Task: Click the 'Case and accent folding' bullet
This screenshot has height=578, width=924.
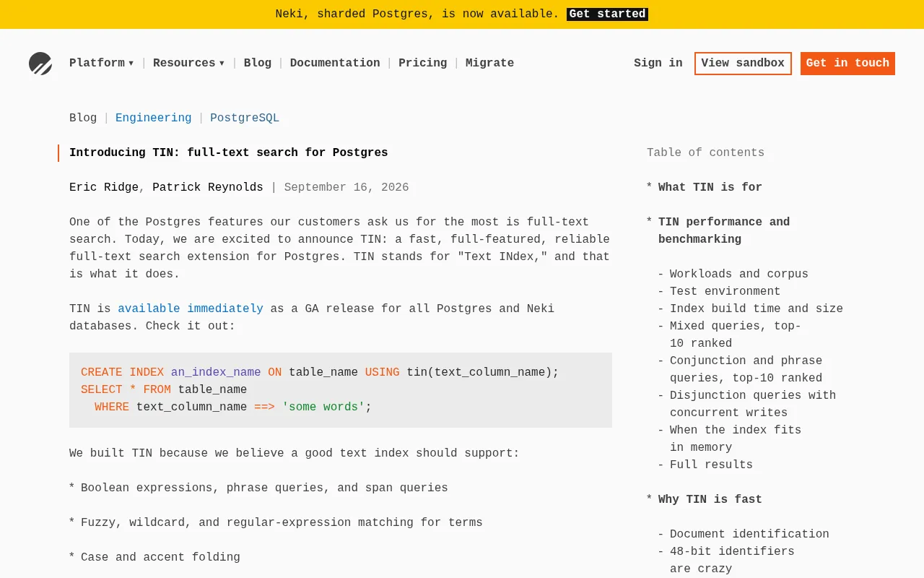Action: (x=160, y=557)
